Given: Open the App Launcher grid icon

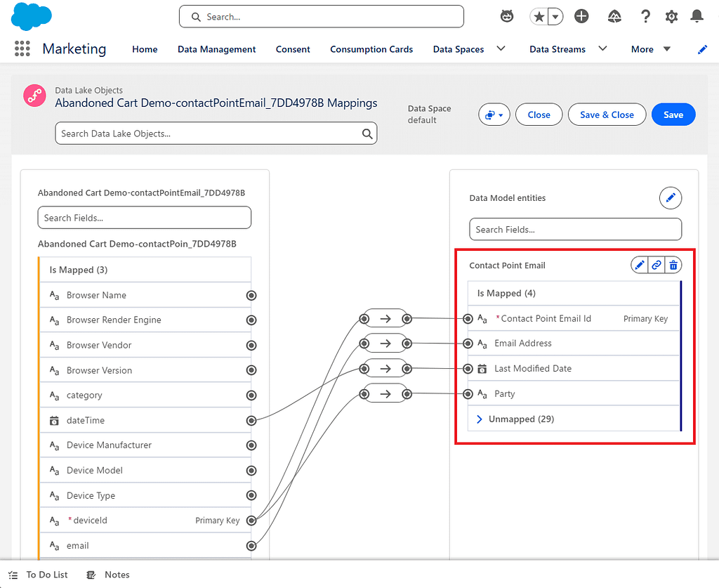Looking at the screenshot, I should [x=22, y=48].
